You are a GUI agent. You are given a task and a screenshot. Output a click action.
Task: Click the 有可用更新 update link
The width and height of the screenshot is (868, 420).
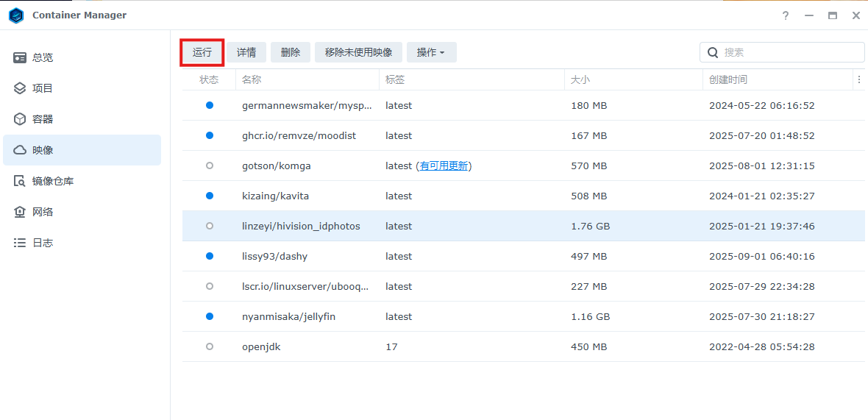[444, 166]
